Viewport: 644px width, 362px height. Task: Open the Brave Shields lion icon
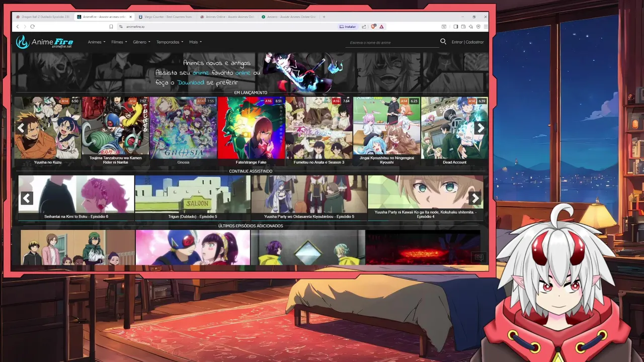(x=373, y=27)
